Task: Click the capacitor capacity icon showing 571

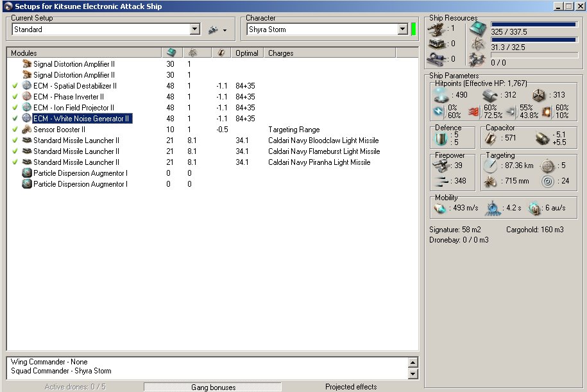Action: (x=490, y=139)
